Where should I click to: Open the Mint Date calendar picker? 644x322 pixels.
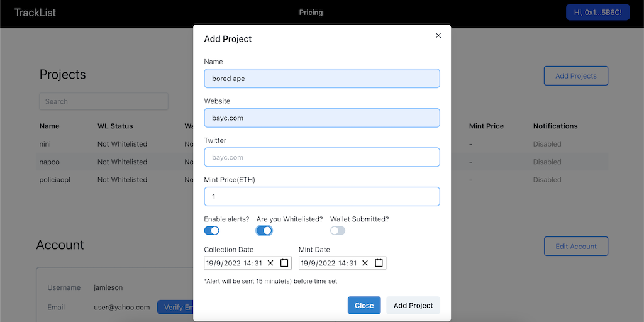[379, 263]
